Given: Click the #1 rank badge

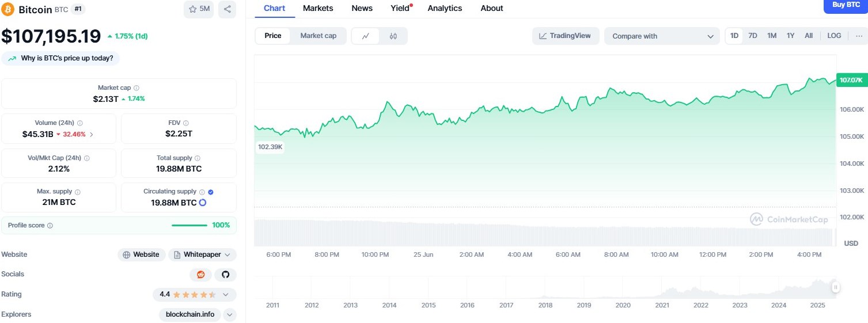Looking at the screenshot, I should (78, 9).
